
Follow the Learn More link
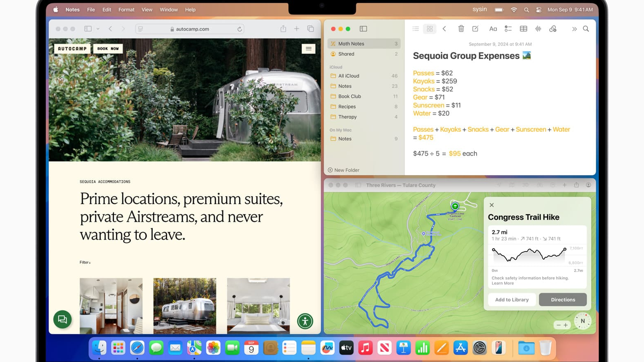(x=503, y=283)
